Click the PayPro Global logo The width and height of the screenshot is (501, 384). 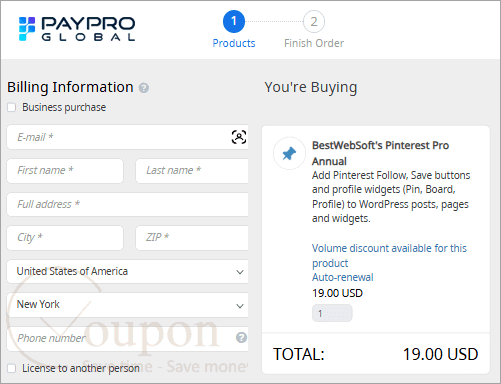[x=77, y=29]
